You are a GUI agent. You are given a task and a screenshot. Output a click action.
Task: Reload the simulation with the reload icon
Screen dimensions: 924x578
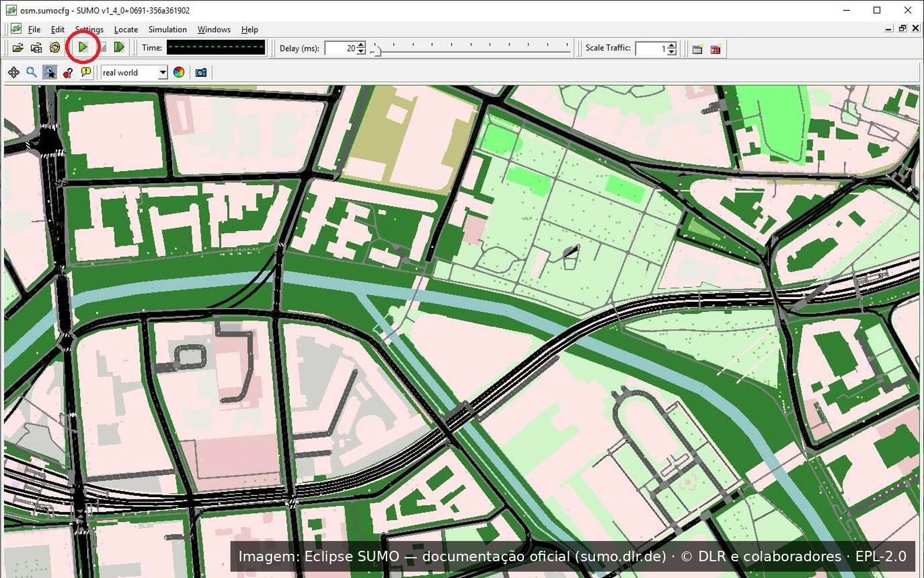(x=55, y=48)
